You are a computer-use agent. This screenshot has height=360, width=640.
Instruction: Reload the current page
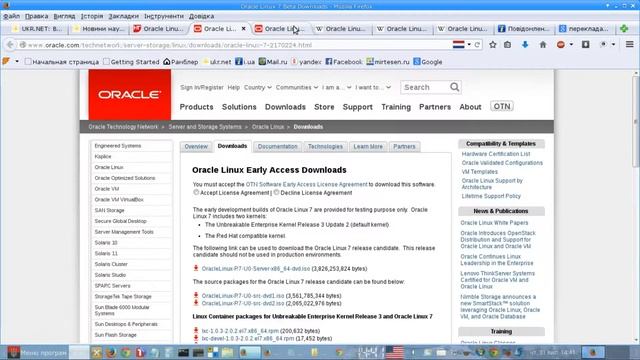pos(477,44)
